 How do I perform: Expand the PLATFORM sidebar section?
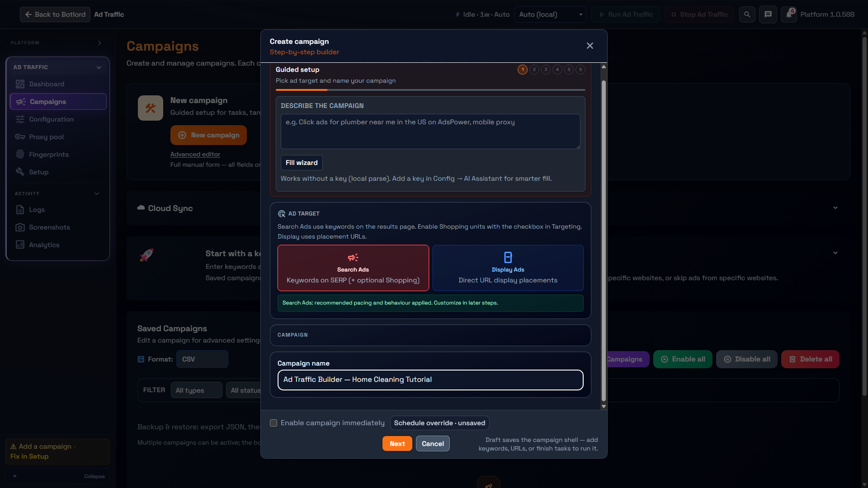(x=100, y=43)
